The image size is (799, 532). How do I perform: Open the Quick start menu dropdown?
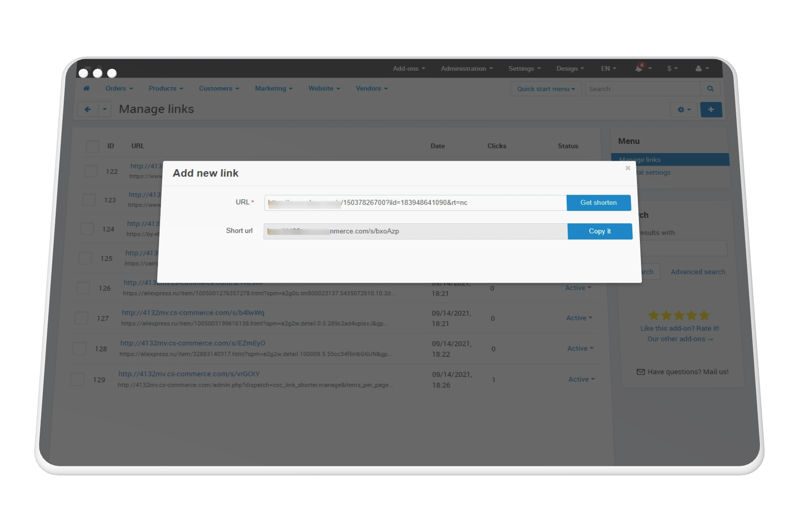[x=546, y=89]
